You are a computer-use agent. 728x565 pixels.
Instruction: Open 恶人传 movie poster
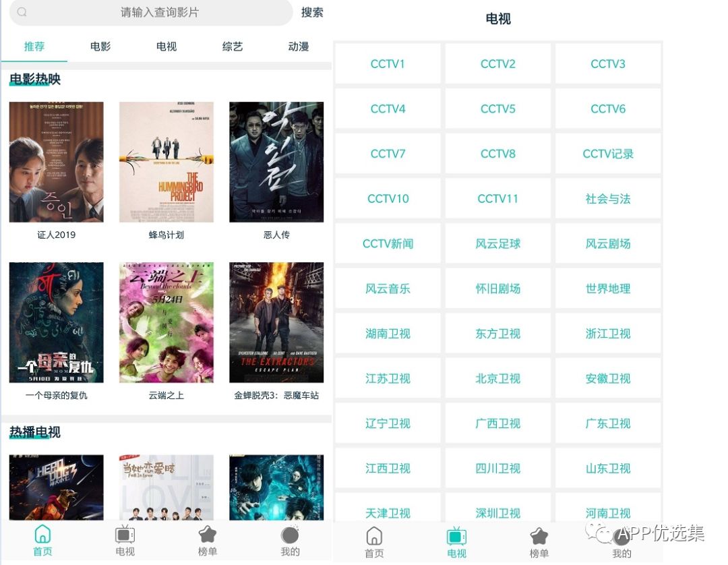click(276, 162)
